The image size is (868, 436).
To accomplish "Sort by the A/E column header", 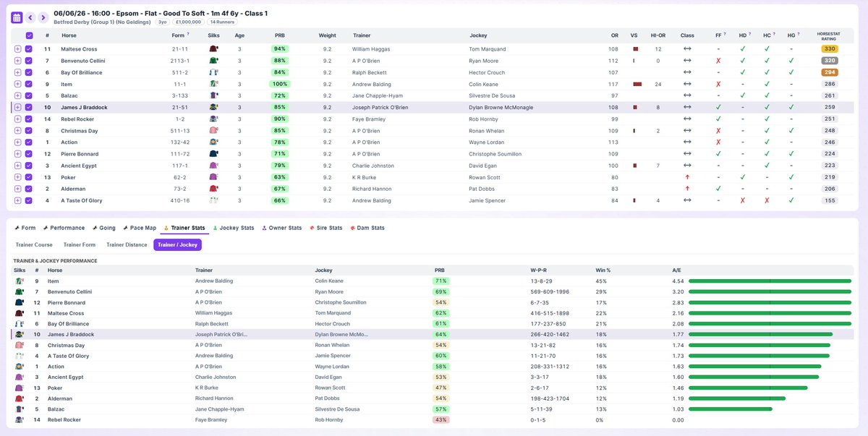I will tap(677, 270).
